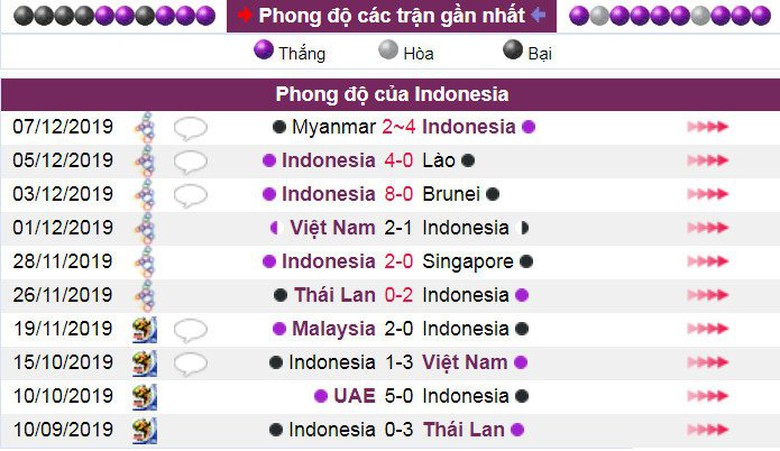Click the 4-0 score for Indonesia-Lào

click(x=399, y=161)
